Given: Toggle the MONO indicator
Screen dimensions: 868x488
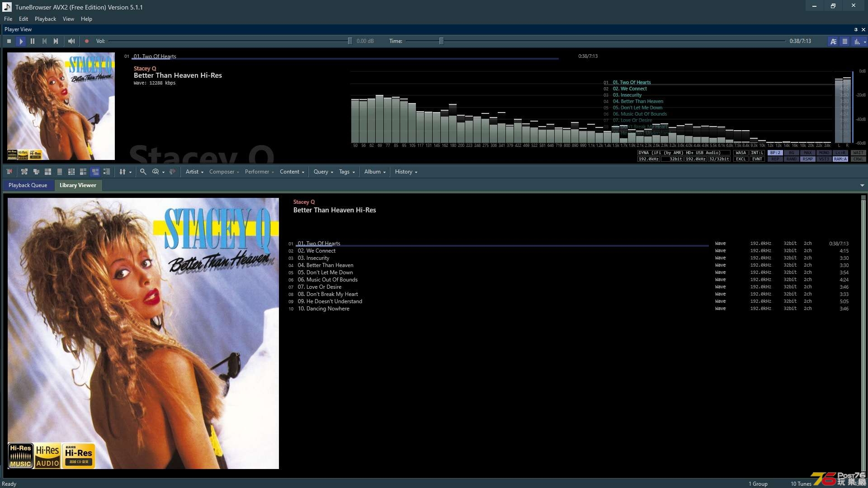Looking at the screenshot, I should click(x=824, y=153).
